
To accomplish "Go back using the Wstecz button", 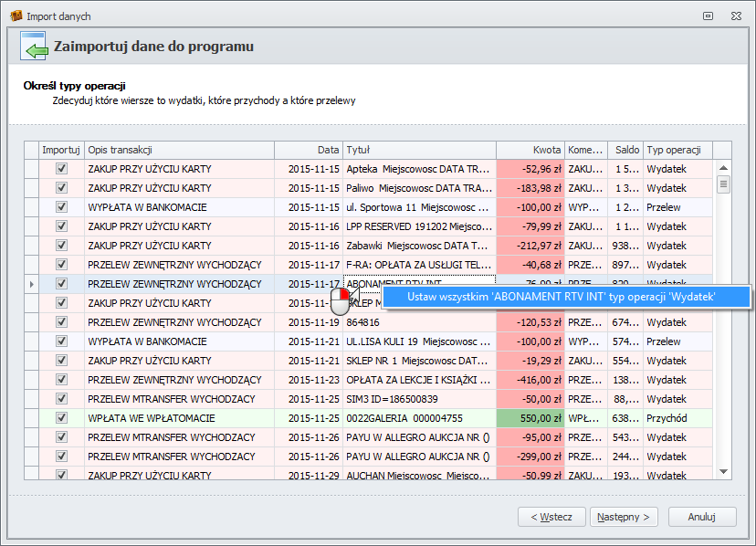I will [551, 517].
